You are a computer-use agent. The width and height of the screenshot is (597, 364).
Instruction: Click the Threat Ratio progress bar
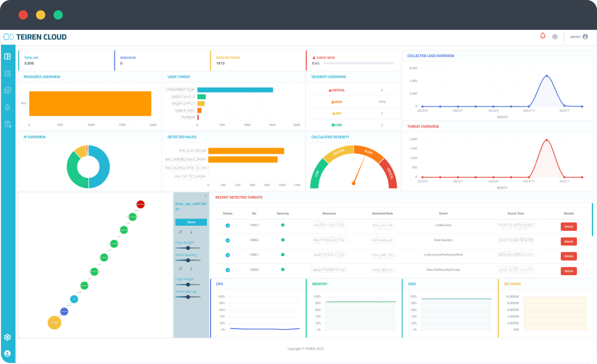click(359, 64)
